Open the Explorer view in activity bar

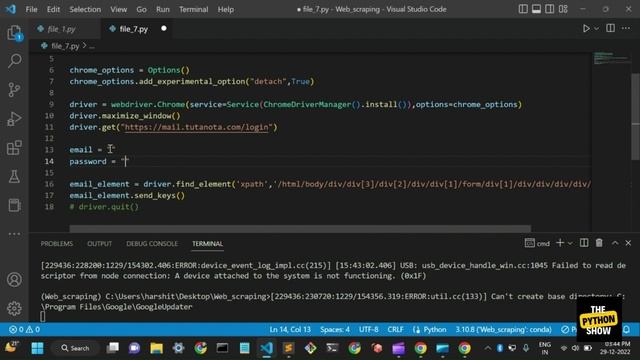(14, 33)
